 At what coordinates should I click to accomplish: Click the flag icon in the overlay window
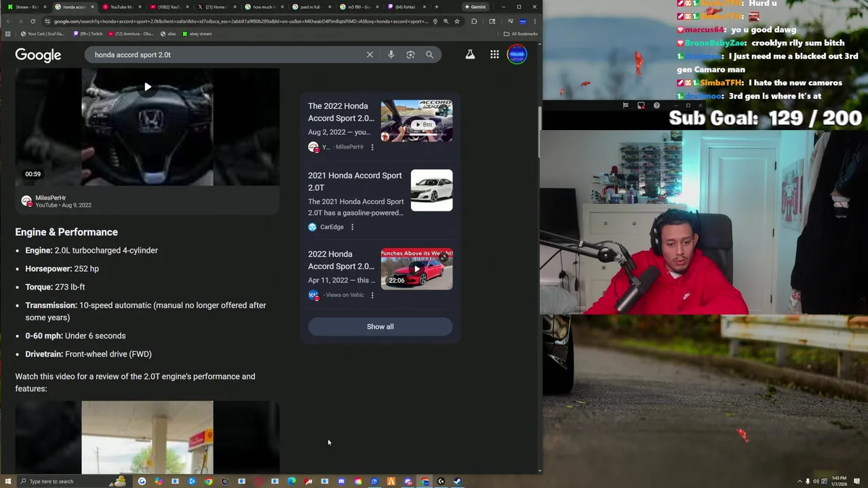[x=625, y=105]
